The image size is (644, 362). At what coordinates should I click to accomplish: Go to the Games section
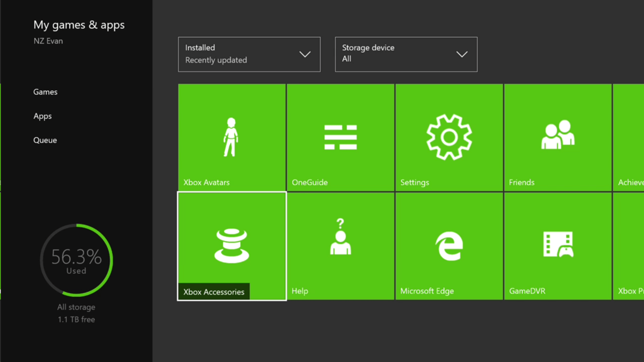point(45,92)
